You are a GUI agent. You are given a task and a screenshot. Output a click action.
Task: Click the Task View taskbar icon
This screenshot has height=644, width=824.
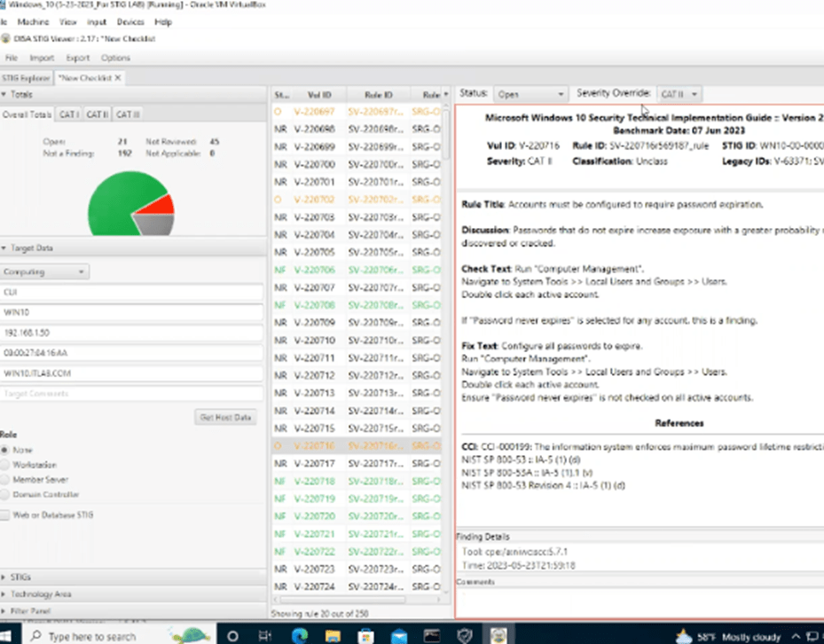point(266,635)
